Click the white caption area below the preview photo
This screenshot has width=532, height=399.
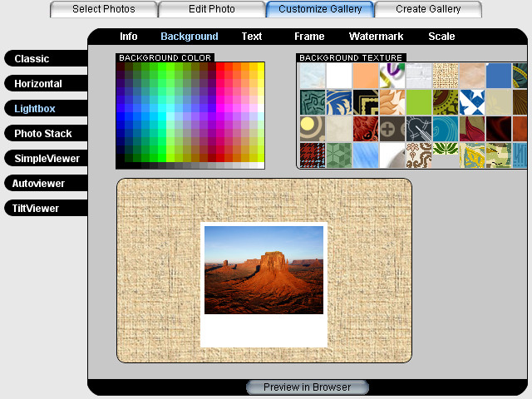click(x=264, y=330)
